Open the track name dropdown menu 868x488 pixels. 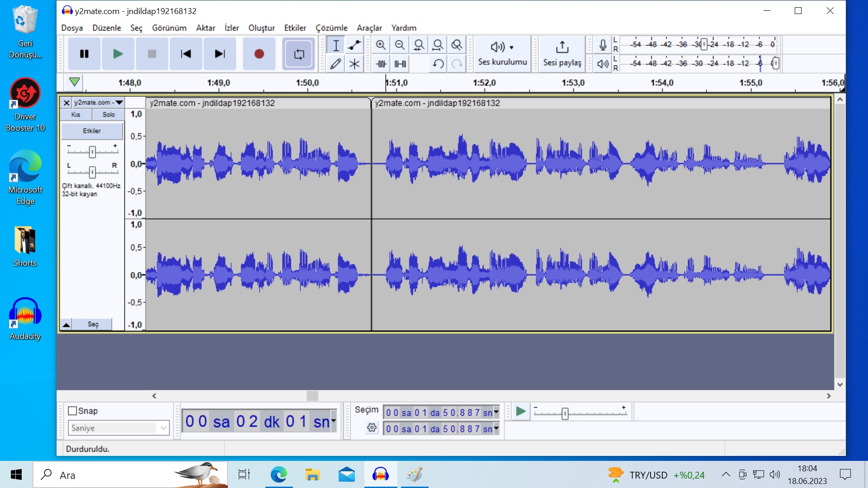pyautogui.click(x=119, y=103)
